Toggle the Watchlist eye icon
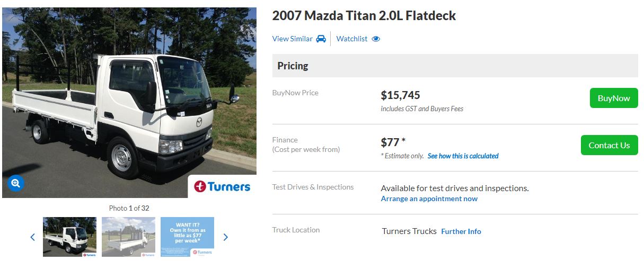Viewport: 644px width, 261px height. tap(376, 39)
